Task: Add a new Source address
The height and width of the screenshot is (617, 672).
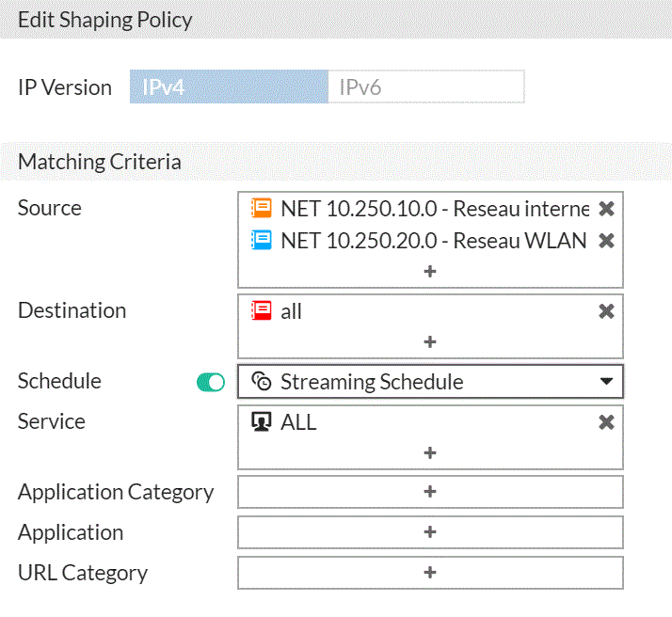Action: pyautogui.click(x=430, y=272)
